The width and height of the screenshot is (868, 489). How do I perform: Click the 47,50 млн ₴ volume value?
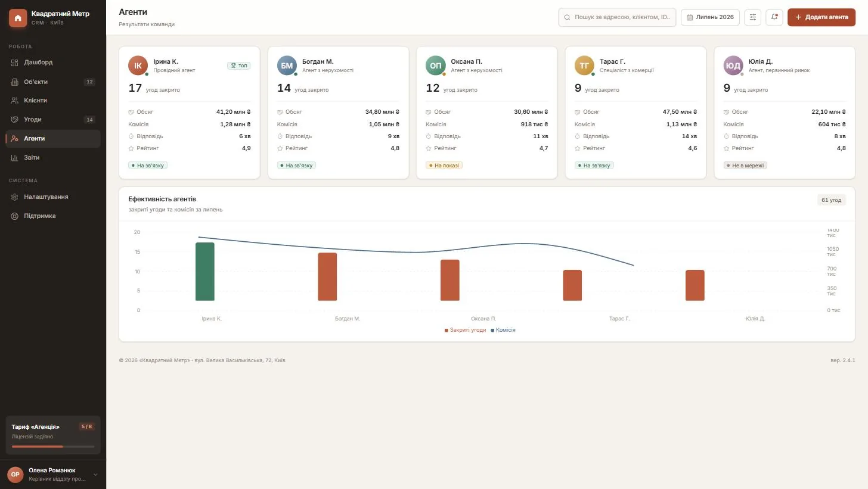[680, 112]
